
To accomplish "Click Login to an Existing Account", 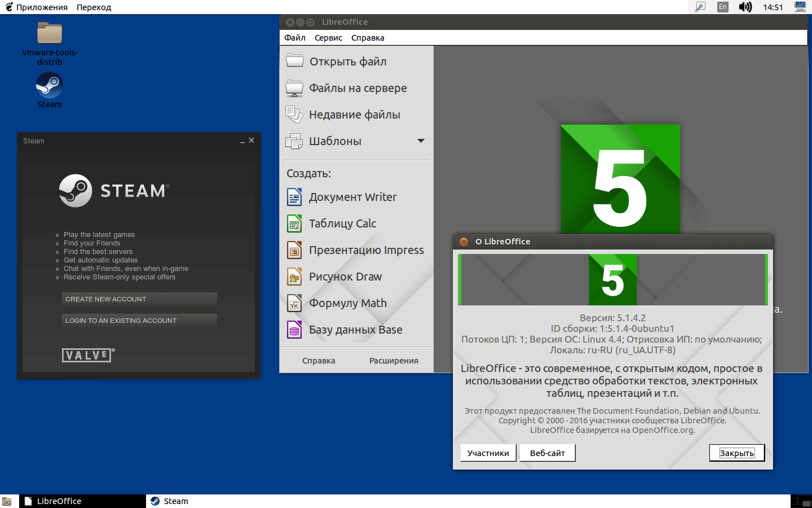I will 139,321.
